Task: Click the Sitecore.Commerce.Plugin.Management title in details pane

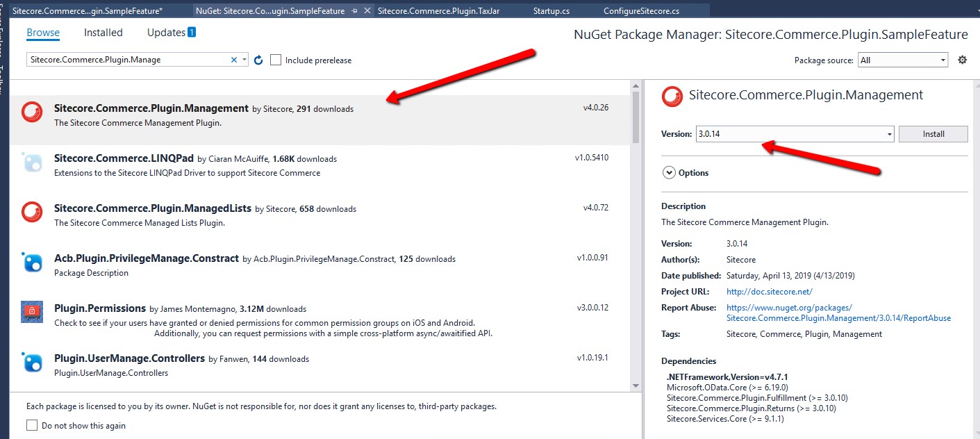Action: (x=806, y=95)
